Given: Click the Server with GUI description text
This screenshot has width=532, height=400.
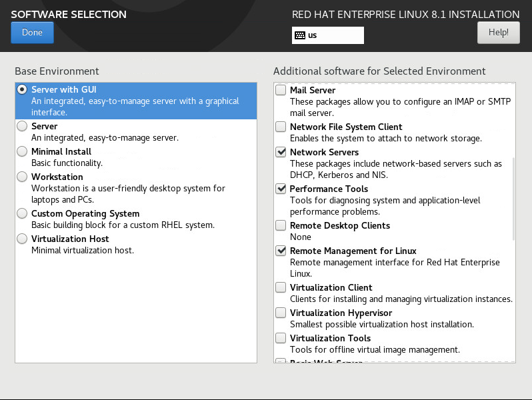Looking at the screenshot, I should click(135, 107).
